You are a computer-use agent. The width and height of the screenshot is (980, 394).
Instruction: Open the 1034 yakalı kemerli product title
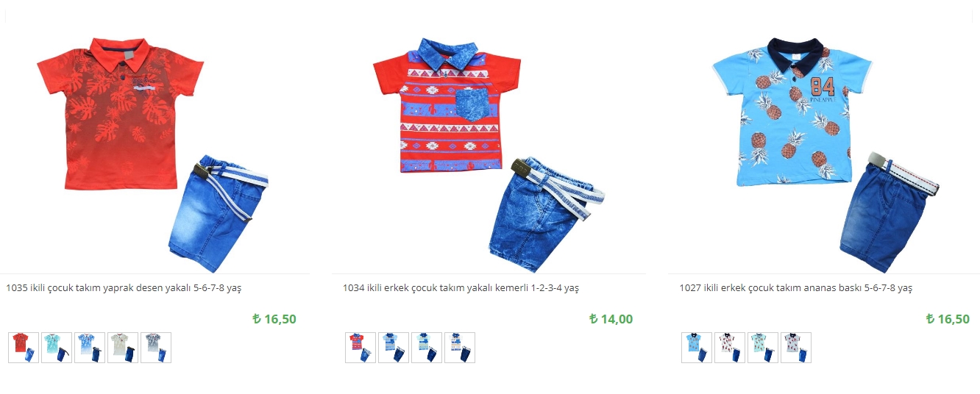pos(461,288)
